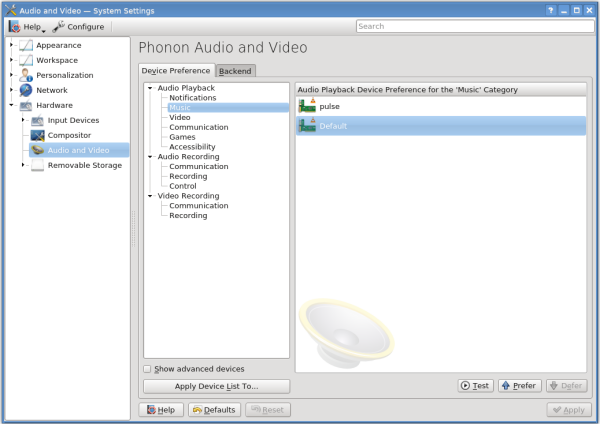Screen dimensions: 600x424
Task: Click the pulse device sound card icon
Action: coord(307,106)
